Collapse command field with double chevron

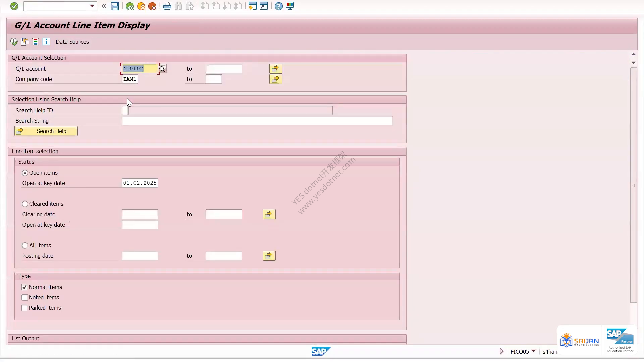[104, 6]
